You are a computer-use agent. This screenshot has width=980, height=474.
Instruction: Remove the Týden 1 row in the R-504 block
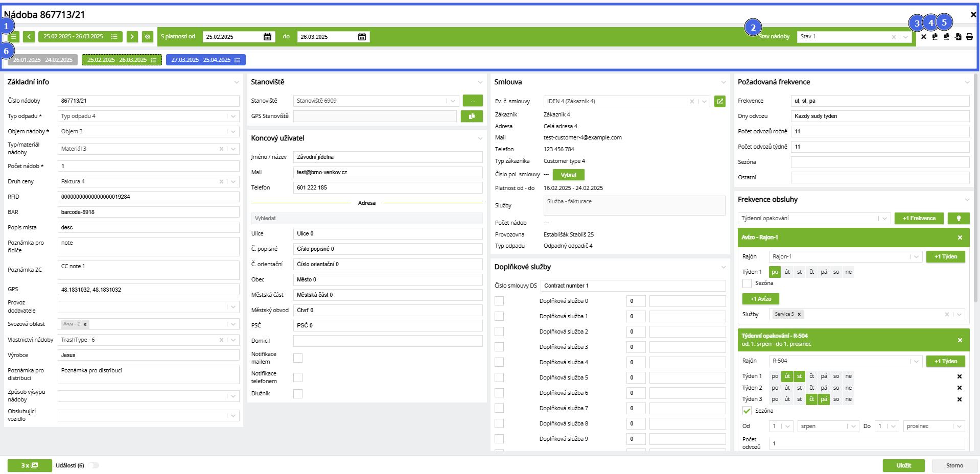tap(960, 376)
